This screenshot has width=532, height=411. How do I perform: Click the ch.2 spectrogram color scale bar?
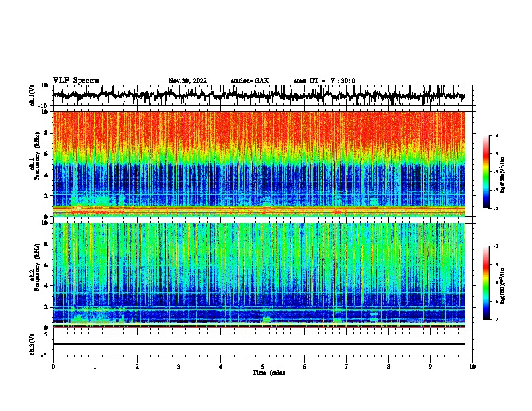[486, 283]
